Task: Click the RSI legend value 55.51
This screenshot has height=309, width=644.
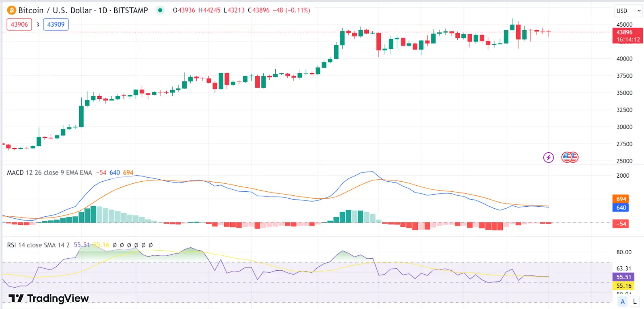Action: click(x=82, y=245)
